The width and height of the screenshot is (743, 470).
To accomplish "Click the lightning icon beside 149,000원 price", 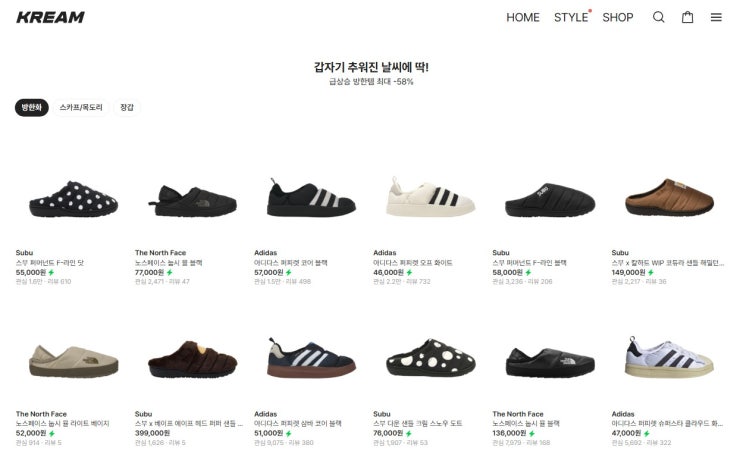I will click(651, 272).
